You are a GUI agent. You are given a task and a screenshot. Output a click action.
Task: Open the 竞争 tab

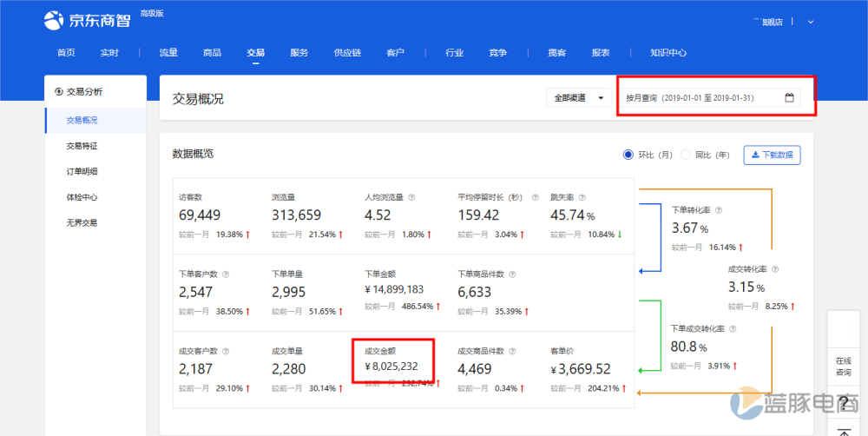(497, 53)
